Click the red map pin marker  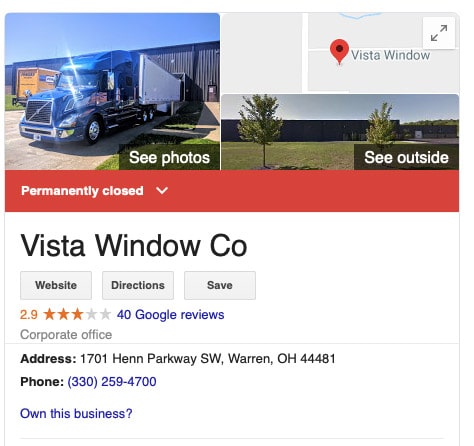tap(339, 52)
